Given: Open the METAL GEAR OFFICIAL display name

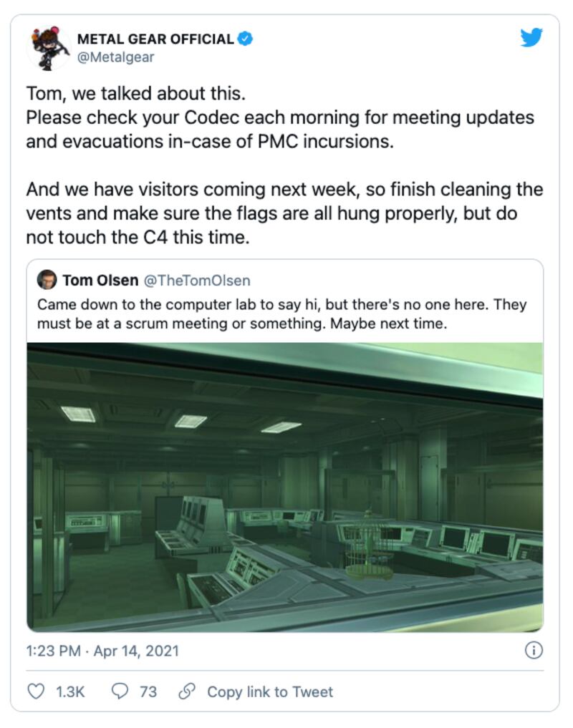Looking at the screenshot, I should (x=155, y=39).
